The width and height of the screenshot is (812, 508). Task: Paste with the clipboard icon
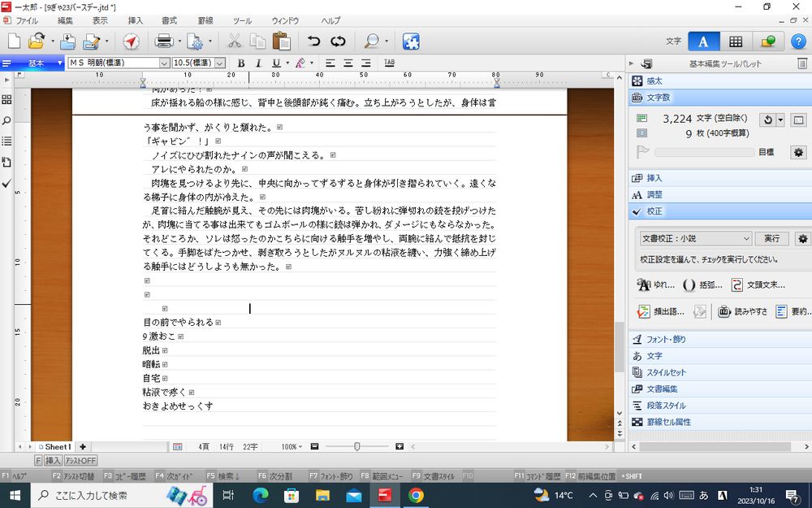281,41
